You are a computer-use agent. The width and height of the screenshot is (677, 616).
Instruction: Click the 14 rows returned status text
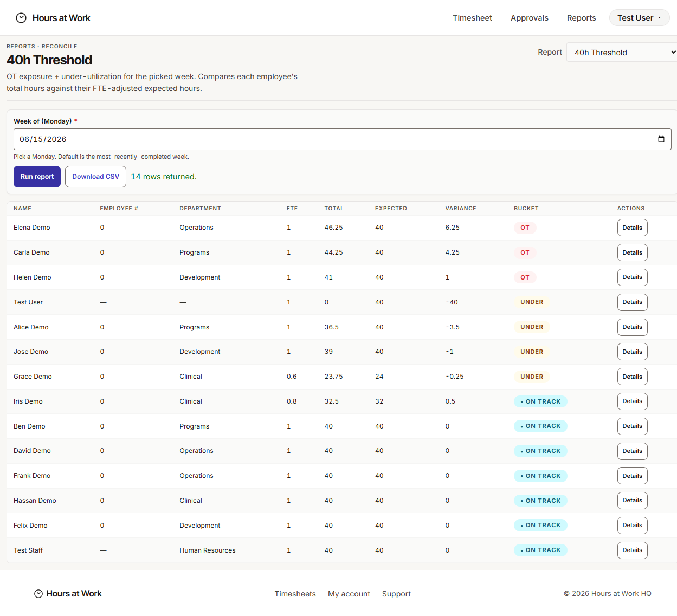click(164, 177)
